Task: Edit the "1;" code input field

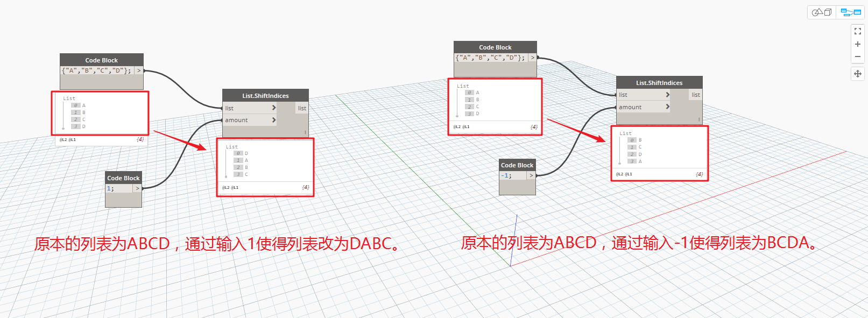Action: coord(119,188)
